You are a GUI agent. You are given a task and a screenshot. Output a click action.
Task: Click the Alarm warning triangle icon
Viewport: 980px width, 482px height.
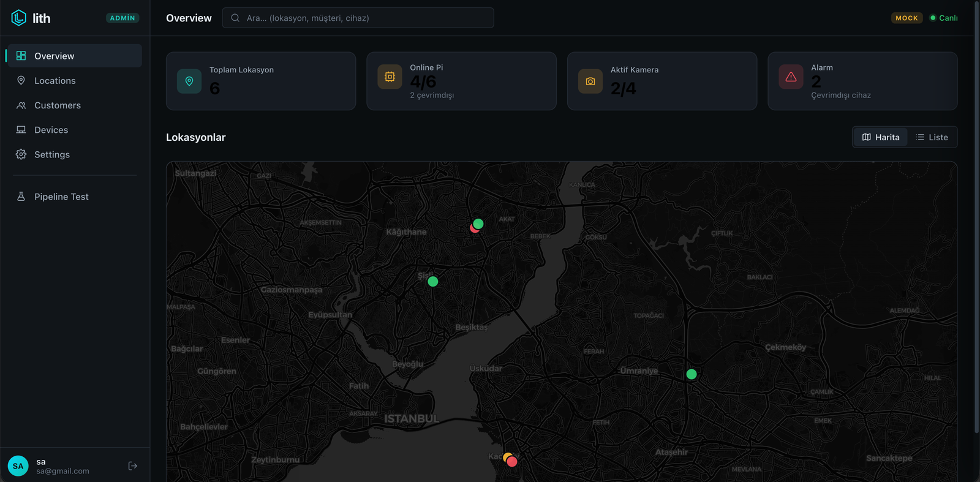tap(791, 77)
